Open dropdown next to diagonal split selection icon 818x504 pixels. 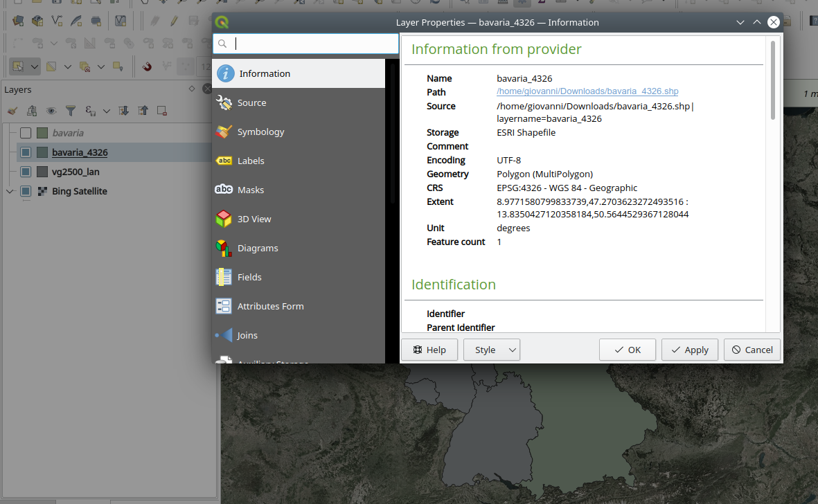coord(68,66)
